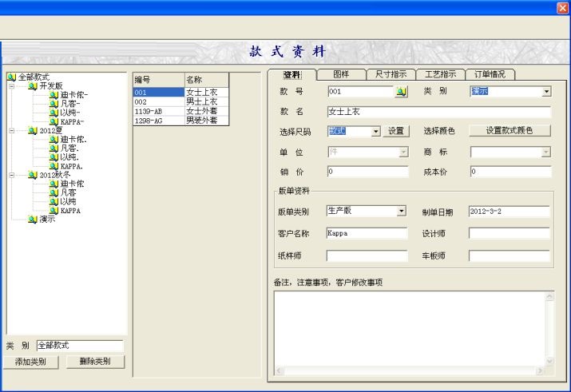This screenshot has height=392, width=571.
Task: Click the 男装外套 name cell
Action: tap(207, 121)
